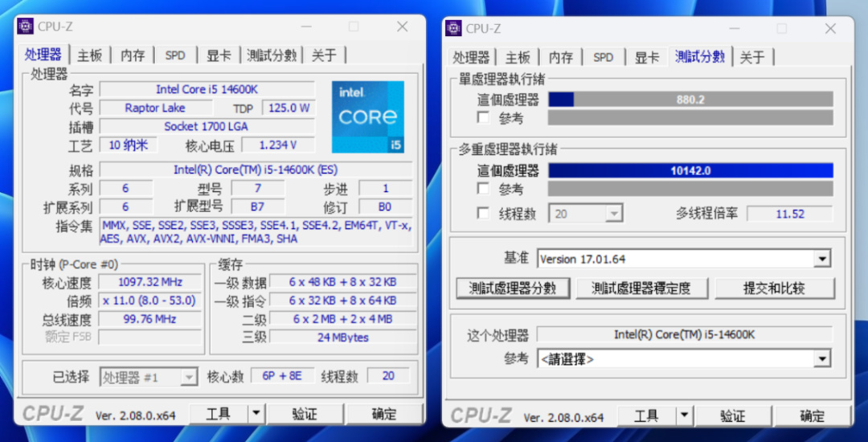Screen dimensions: 868x442
Task: Click the 二级 cache value 6 x 2 MB + 2 x 4 MB
Action: 343,319
